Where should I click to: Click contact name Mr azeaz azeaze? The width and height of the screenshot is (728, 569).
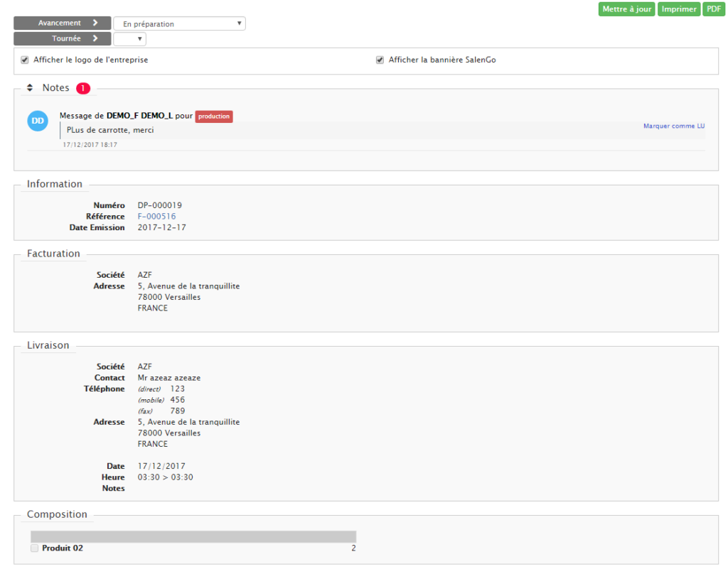click(169, 378)
